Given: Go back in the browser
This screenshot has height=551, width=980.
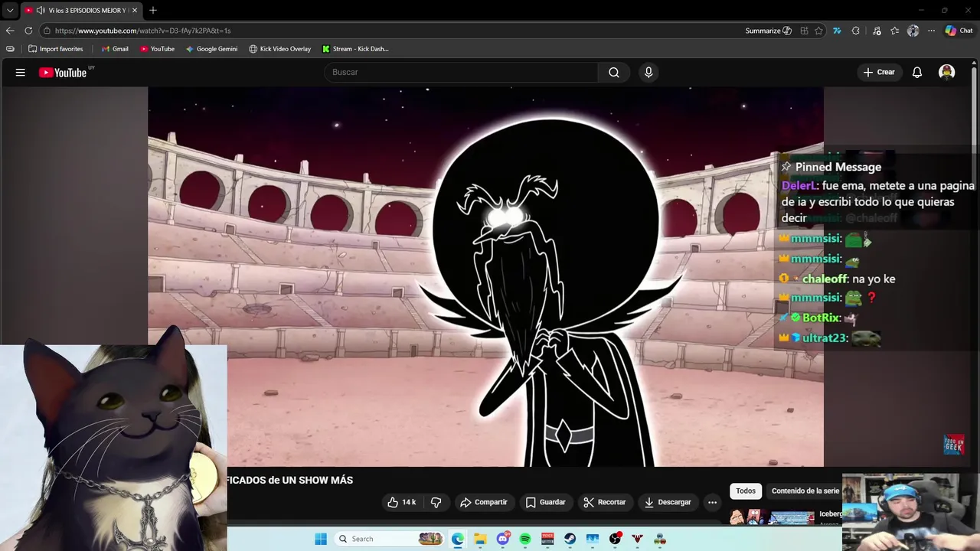Looking at the screenshot, I should click(10, 31).
